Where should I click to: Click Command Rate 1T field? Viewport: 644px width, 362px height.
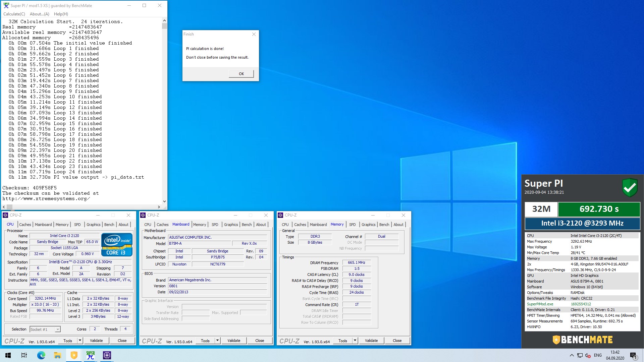(x=357, y=305)
